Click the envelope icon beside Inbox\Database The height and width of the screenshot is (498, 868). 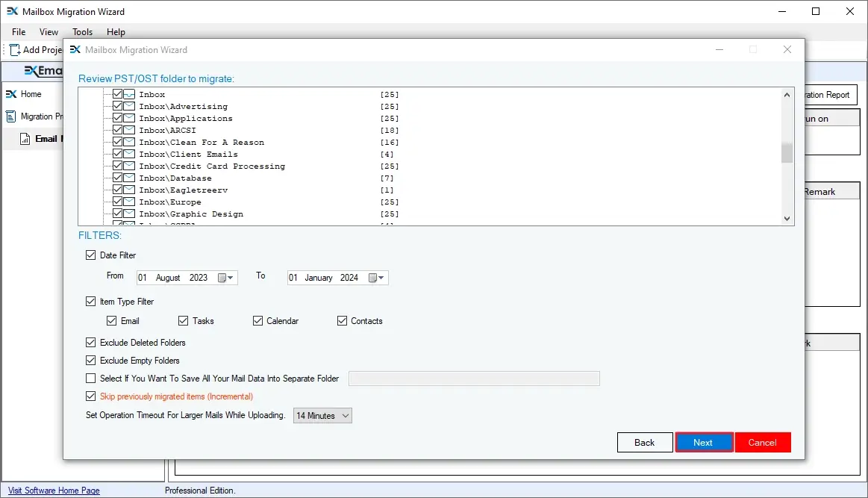129,178
